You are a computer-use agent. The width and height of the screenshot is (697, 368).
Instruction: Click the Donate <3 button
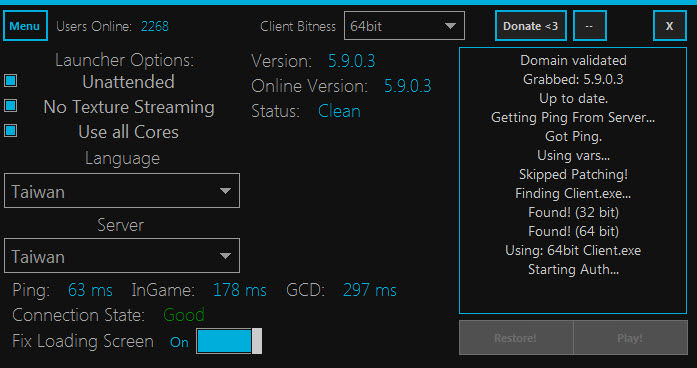click(x=531, y=26)
